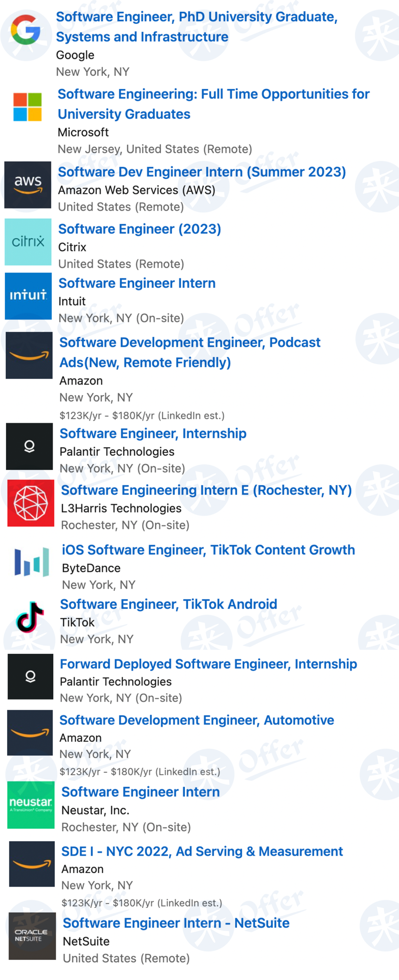Click the Oracle NetSuite logo
The image size is (399, 980).
[x=32, y=936]
